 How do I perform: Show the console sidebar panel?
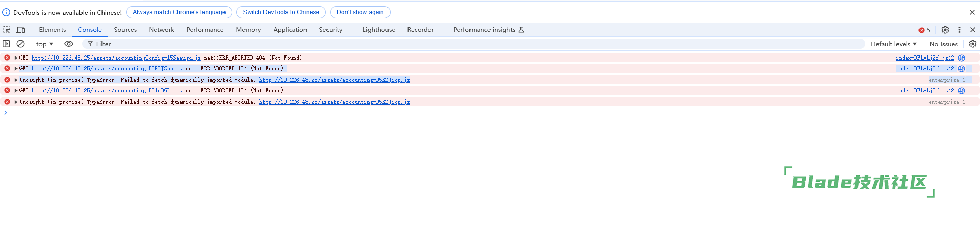pos(6,44)
